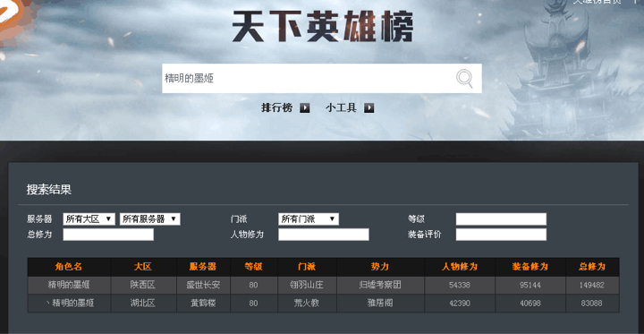Click the 人物修为 column header

point(460,267)
